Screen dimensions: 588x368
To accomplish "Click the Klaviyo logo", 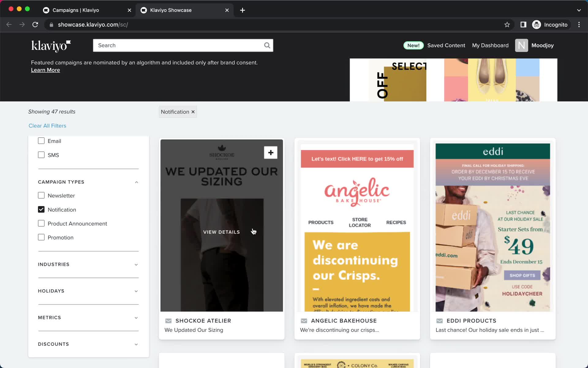I will pos(51,46).
